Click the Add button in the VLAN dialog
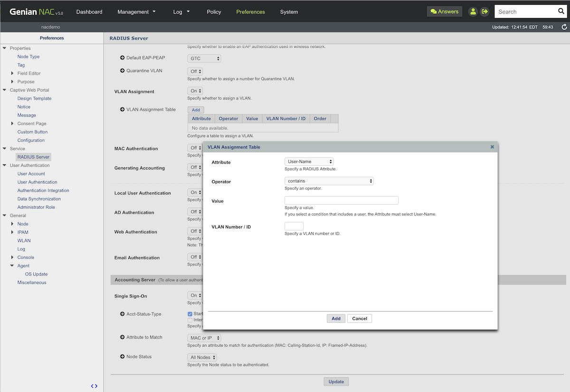Screen dimensions: 570x392 pyautogui.click(x=336, y=318)
